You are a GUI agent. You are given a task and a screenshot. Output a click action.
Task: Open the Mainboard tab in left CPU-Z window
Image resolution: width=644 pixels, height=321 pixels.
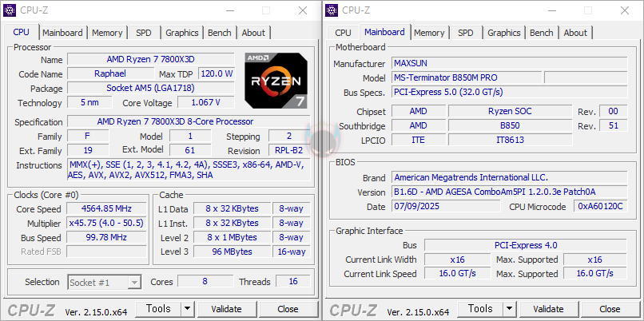(x=62, y=33)
